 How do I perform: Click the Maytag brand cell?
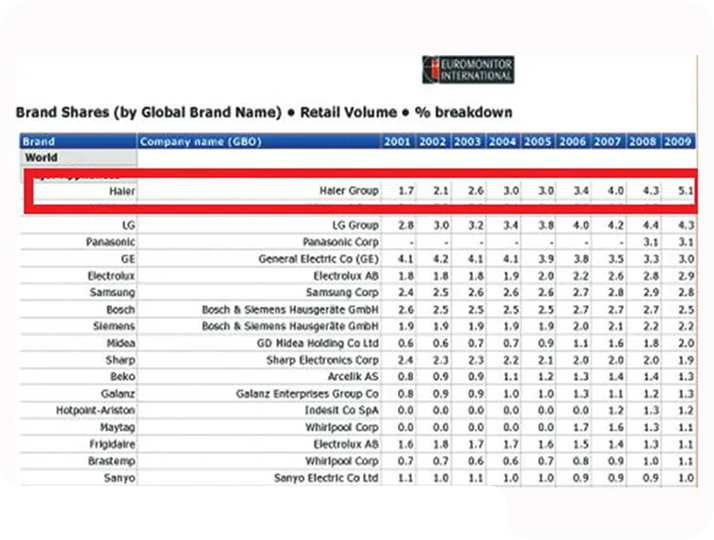(117, 427)
